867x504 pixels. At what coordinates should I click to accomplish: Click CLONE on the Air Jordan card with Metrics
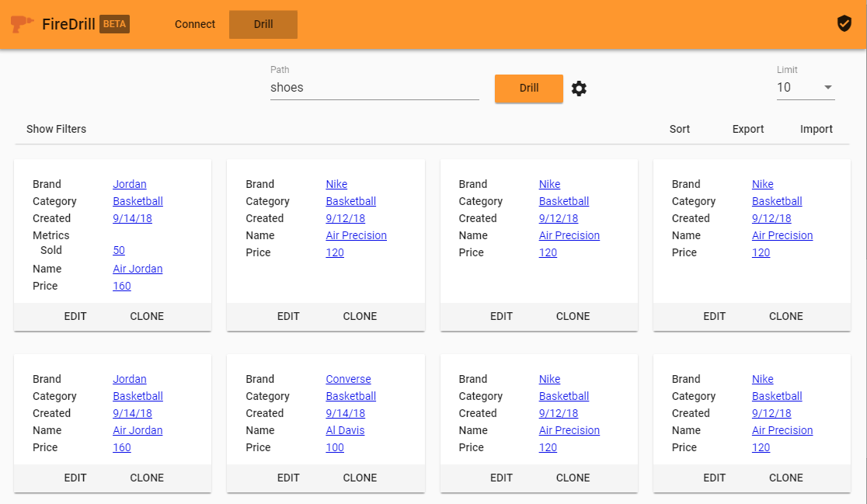pyautogui.click(x=147, y=316)
